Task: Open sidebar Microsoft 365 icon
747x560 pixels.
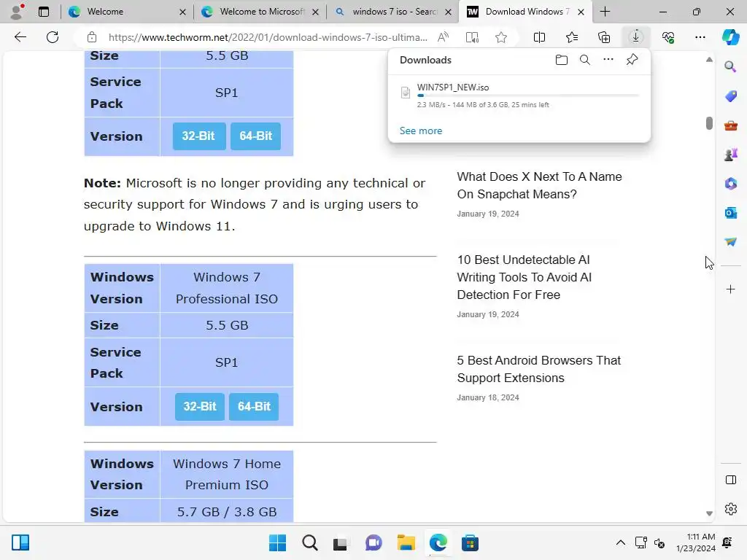Action: (x=730, y=184)
